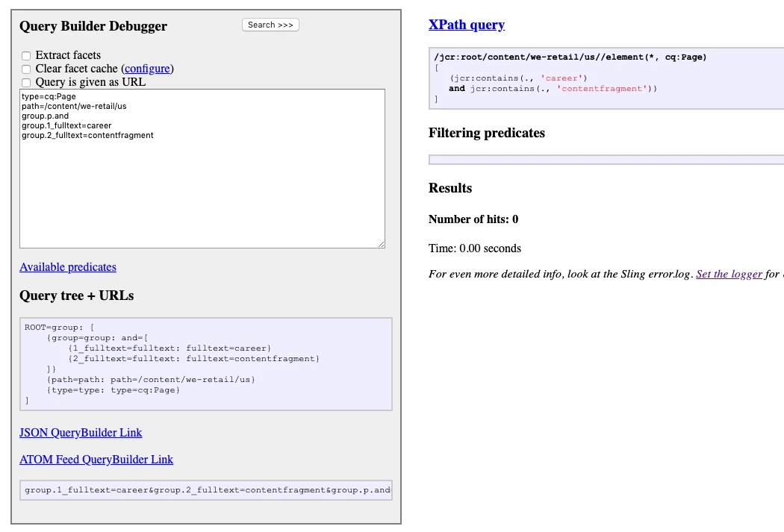The width and height of the screenshot is (784, 532).
Task: Click the group.2_fulltext=contentfragment line
Action: [87, 135]
